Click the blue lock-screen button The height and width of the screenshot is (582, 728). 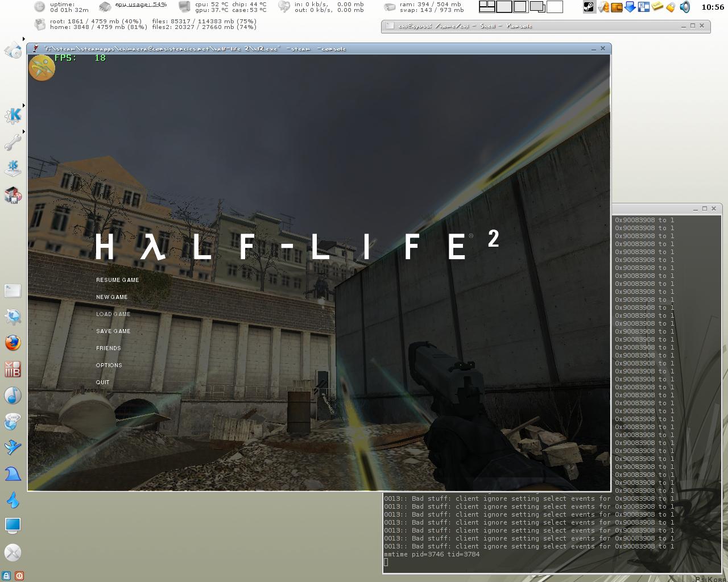click(x=7, y=576)
